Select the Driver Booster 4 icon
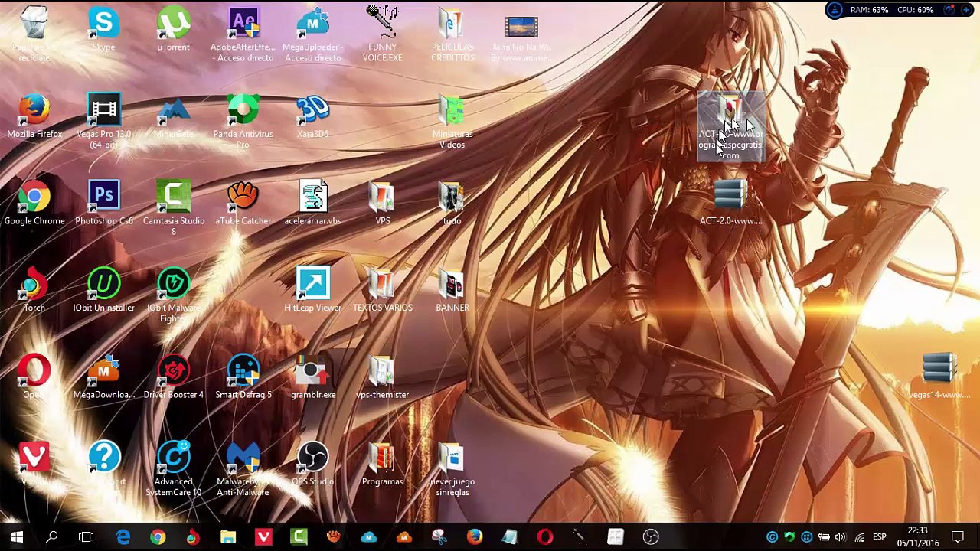Viewport: 980px width, 551px height. (173, 377)
